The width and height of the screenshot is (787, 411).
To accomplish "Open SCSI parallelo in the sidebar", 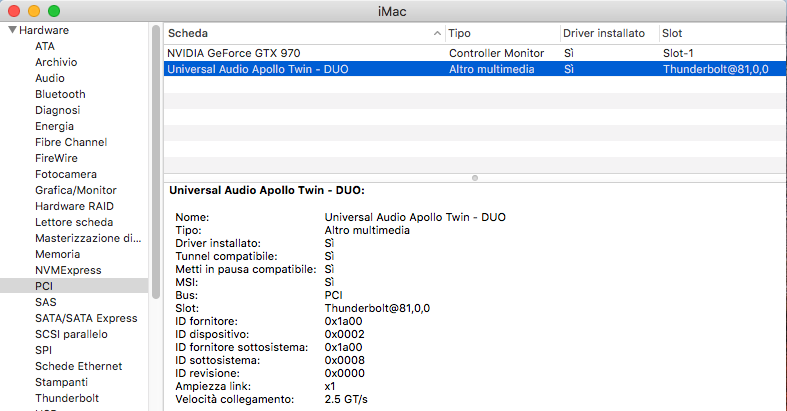I will (71, 334).
